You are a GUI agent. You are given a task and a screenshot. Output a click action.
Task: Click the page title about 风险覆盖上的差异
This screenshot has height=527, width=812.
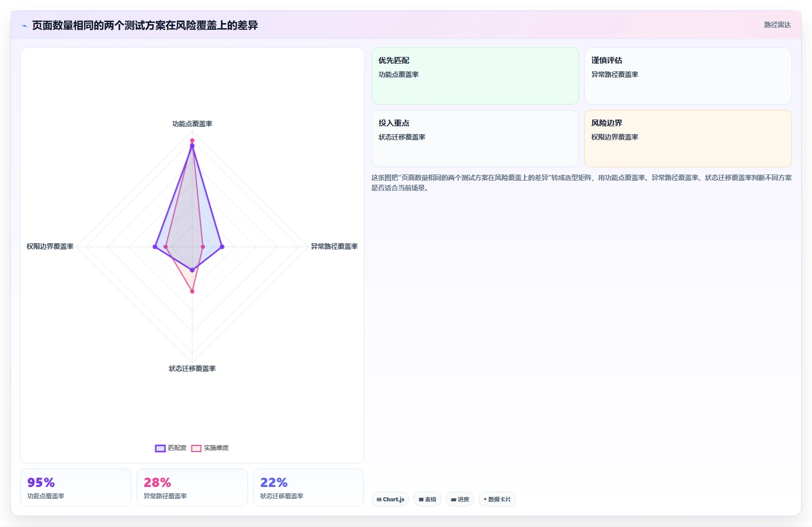145,25
